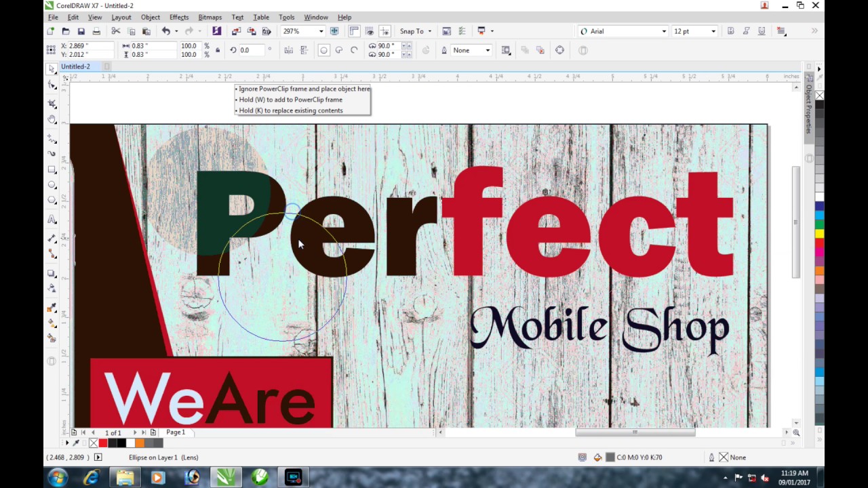Screen dimensions: 868x488
Task: Expand toolbar overflow chevron
Action: (x=814, y=31)
